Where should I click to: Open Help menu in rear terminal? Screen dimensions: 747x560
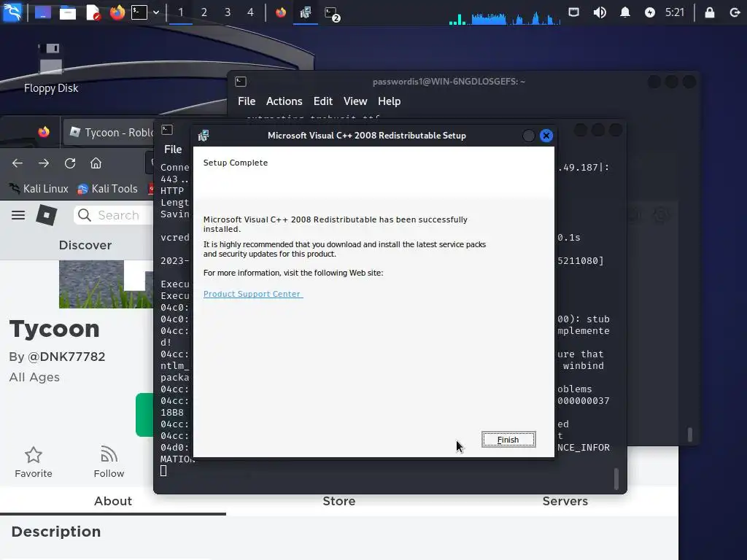pos(390,101)
